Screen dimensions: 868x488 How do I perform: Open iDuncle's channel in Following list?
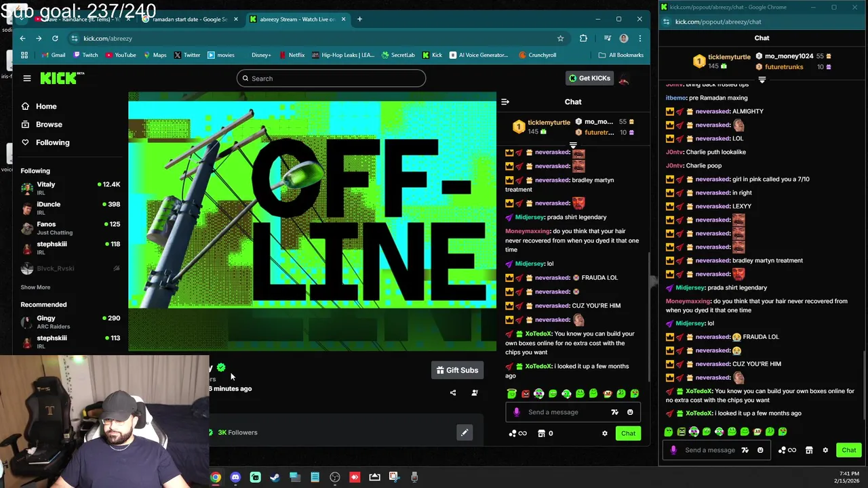[x=70, y=208]
